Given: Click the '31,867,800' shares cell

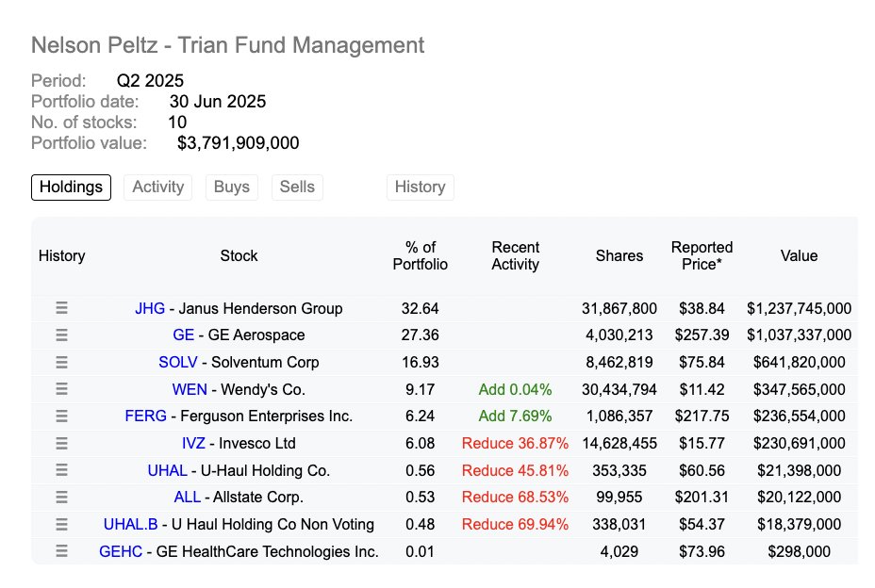Looking at the screenshot, I should click(x=619, y=308).
